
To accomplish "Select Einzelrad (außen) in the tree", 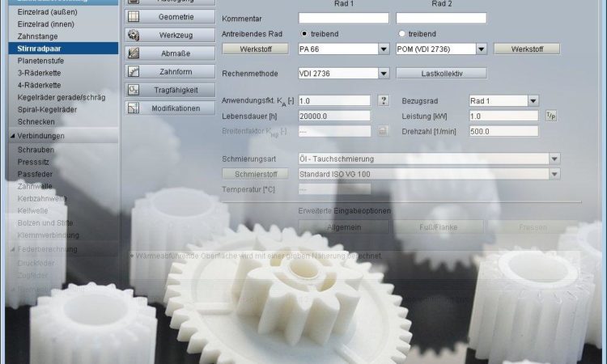I will [x=47, y=12].
